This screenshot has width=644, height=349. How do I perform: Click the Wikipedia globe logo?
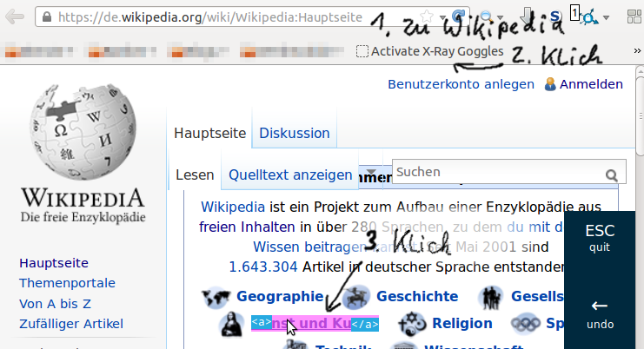(83, 131)
